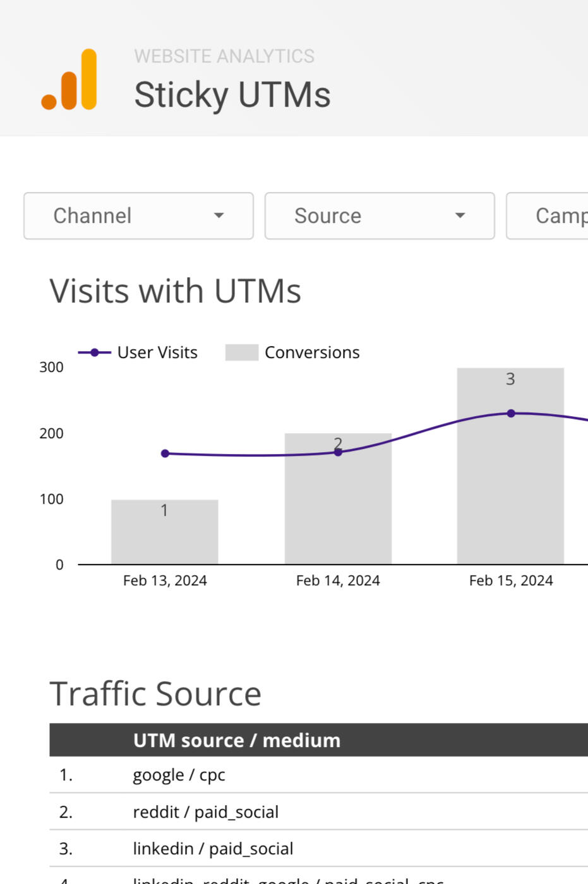
Task: Click the Visits with UTMs chart heading
Action: [x=175, y=291]
